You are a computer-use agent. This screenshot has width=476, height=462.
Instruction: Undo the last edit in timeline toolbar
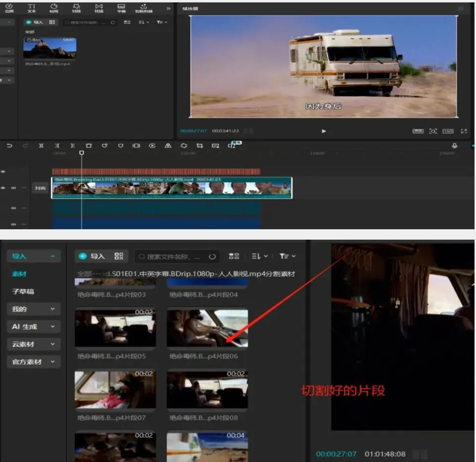tap(10, 146)
